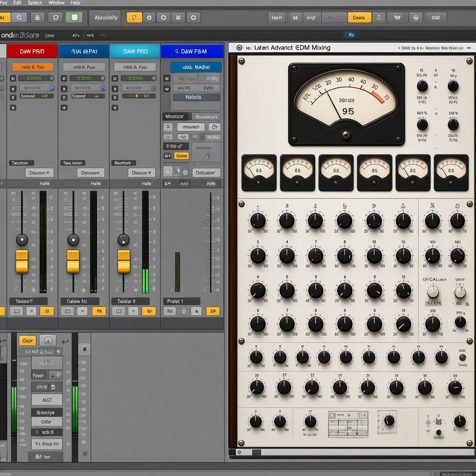
Task: Click the Abcoultrity button
Action: [106, 18]
